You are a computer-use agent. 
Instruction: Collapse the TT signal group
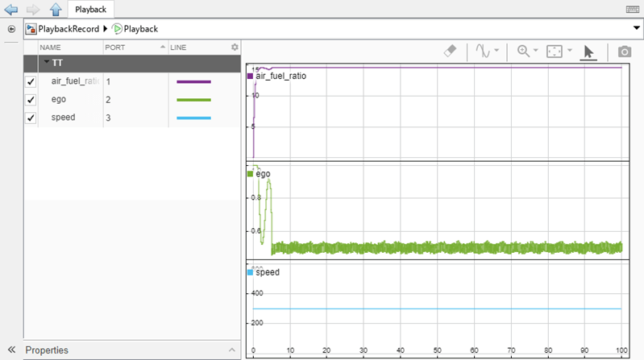tap(47, 63)
